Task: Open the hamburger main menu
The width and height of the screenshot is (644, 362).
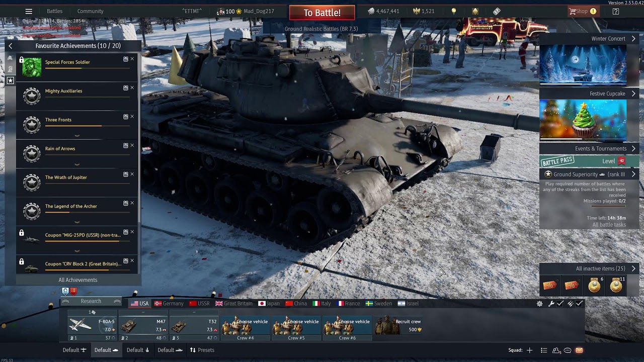Action: point(29,11)
